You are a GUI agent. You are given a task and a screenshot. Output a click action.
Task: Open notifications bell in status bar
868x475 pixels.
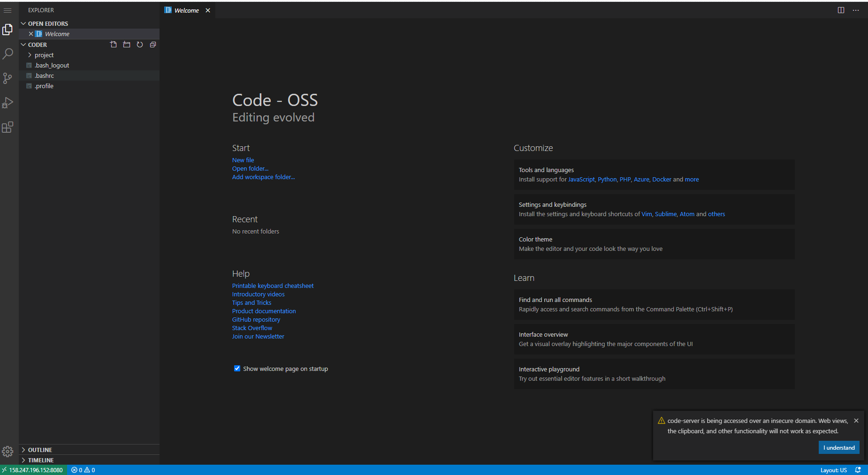click(858, 470)
